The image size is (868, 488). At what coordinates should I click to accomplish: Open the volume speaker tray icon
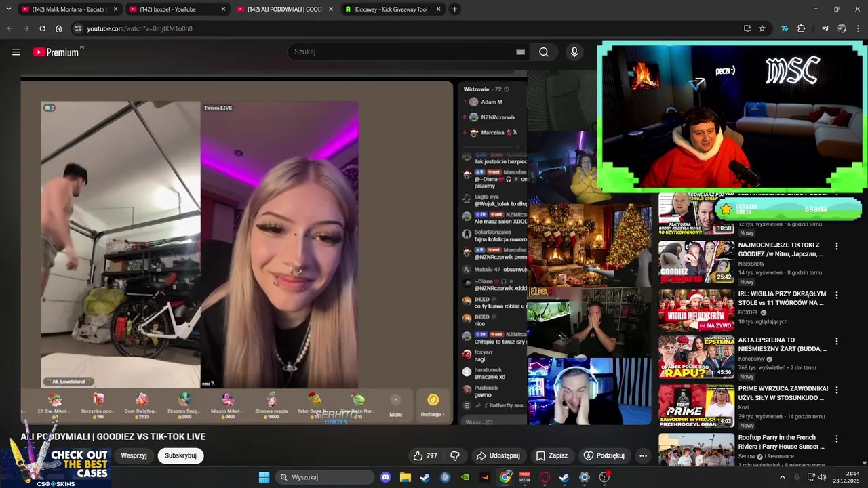pyautogui.click(x=822, y=477)
